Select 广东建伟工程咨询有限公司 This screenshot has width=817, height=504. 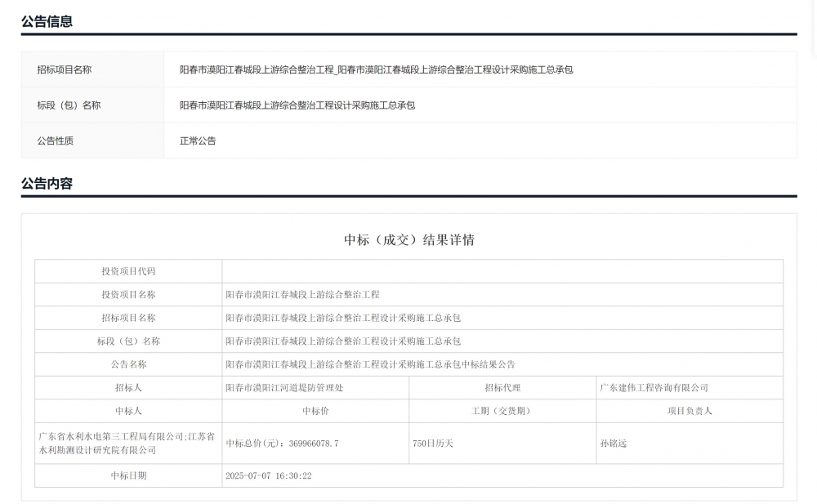coord(654,388)
